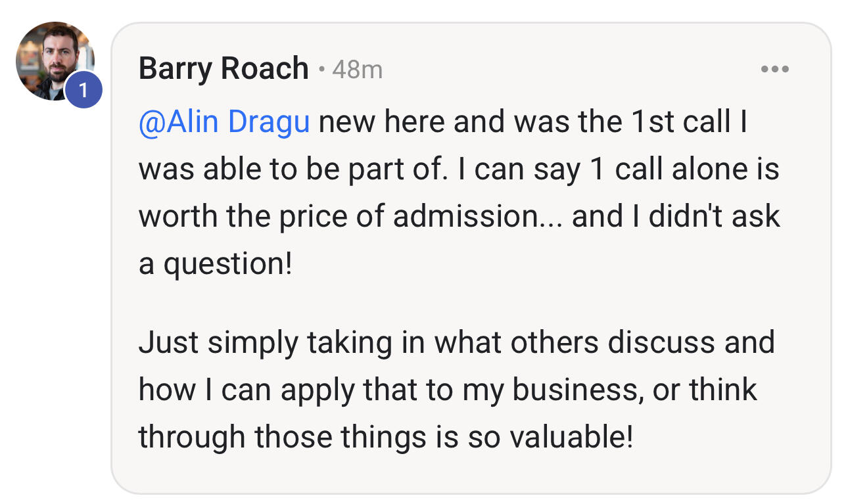Open the three-dot more options menu
Image resolution: width=848 pixels, height=504 pixels.
coord(774,69)
